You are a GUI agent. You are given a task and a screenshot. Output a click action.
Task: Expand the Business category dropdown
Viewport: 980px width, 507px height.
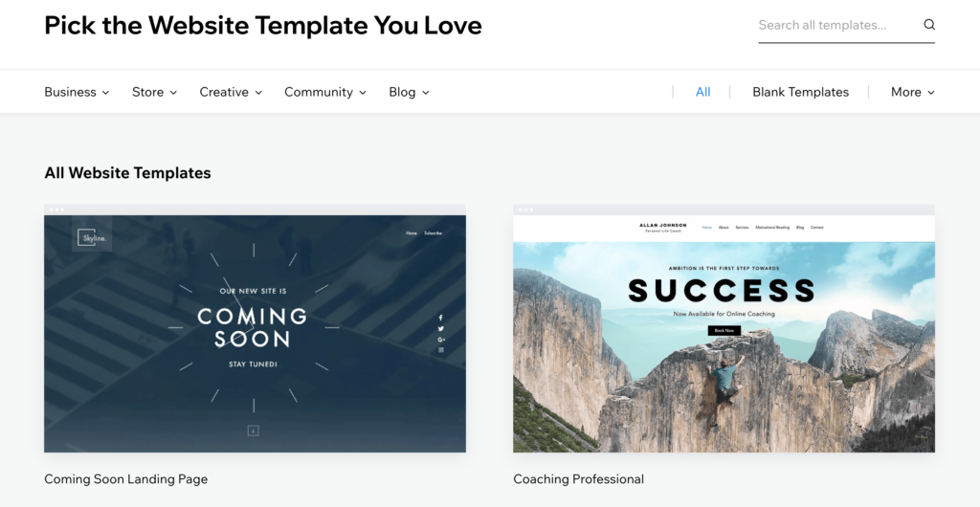pos(77,92)
